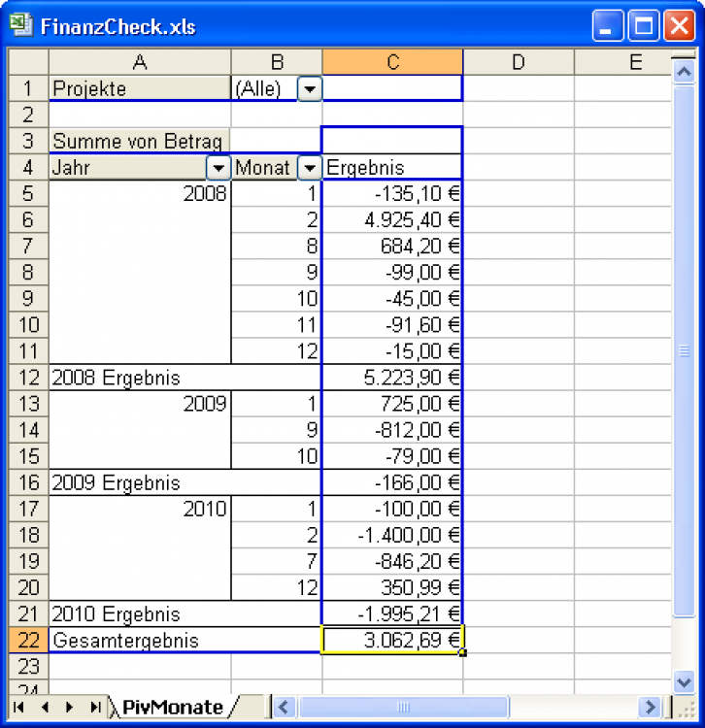This screenshot has width=705, height=728.
Task: Switch to the PivMonate sheet tab
Action: (171, 707)
